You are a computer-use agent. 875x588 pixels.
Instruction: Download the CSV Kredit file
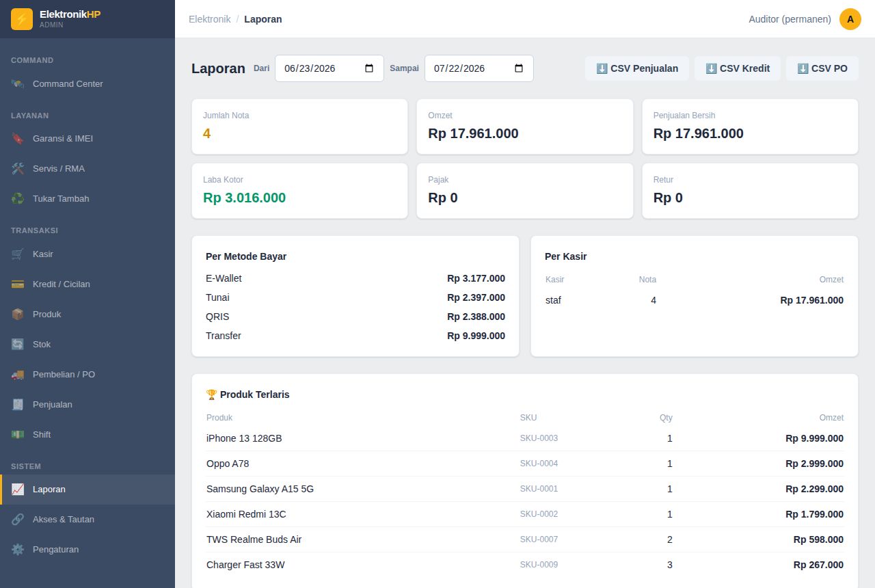(738, 68)
